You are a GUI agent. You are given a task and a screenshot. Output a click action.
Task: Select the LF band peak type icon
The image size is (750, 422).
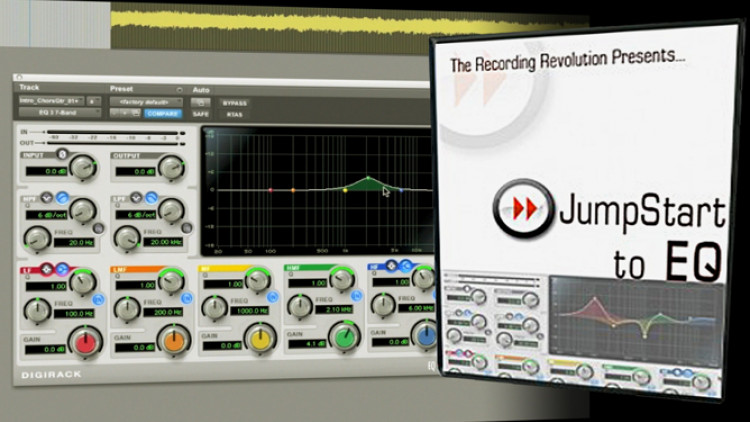pos(46,269)
